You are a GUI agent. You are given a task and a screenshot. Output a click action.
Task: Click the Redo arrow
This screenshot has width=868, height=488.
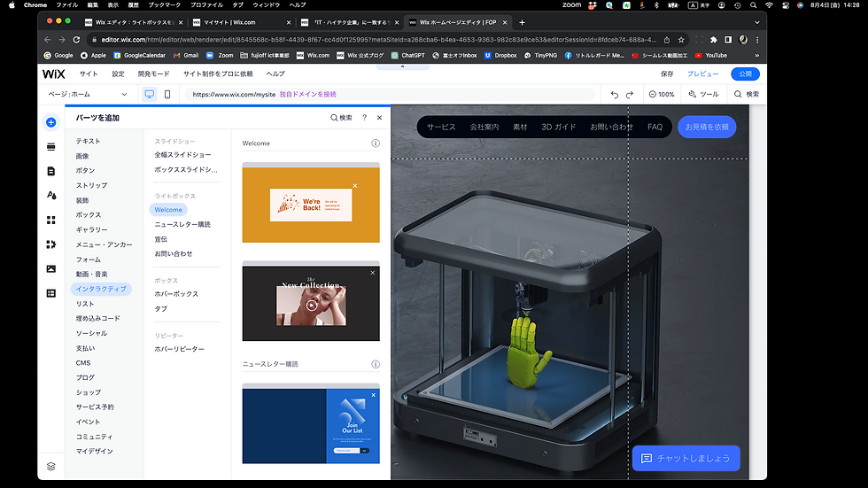[630, 95]
